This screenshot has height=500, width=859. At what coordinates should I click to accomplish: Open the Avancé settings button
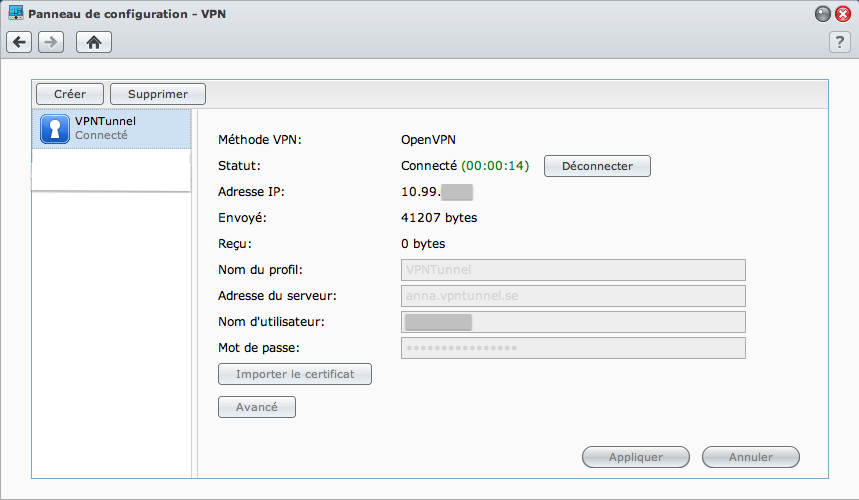coord(256,407)
